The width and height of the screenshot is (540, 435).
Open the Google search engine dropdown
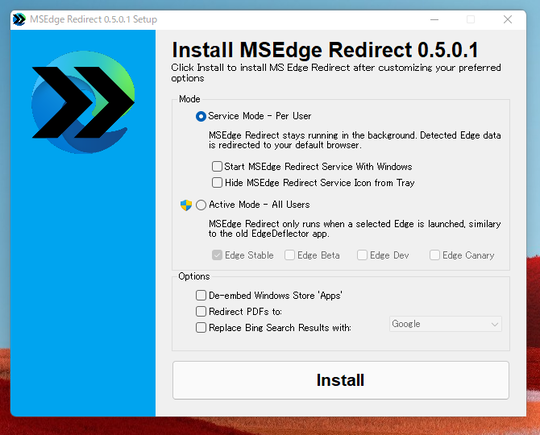[445, 324]
